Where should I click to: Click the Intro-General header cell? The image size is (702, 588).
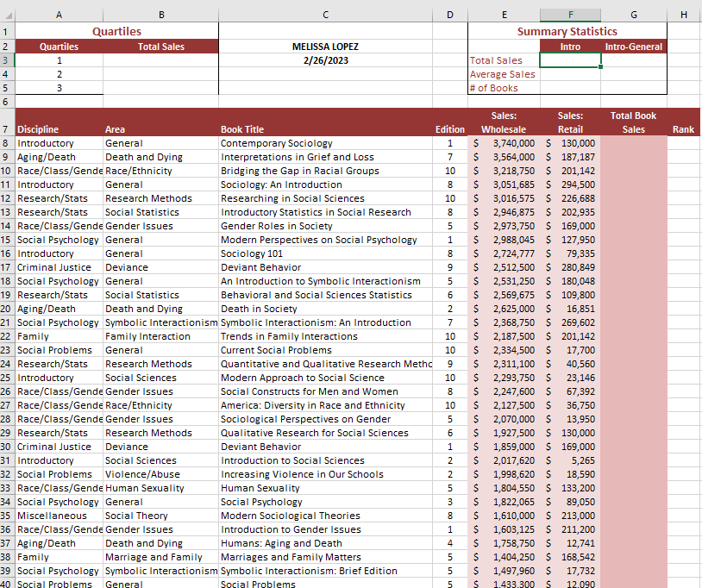pyautogui.click(x=634, y=47)
